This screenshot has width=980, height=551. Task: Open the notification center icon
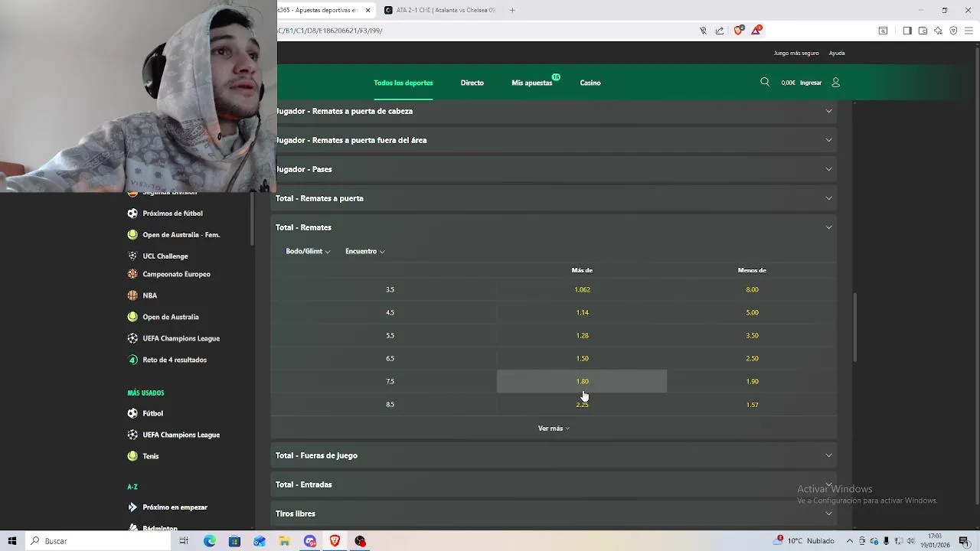point(964,541)
